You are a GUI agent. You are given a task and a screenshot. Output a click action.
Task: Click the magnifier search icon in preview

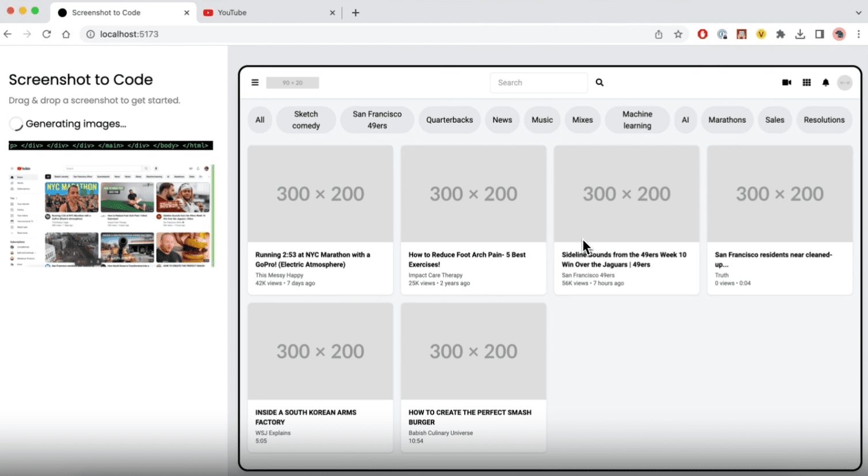(600, 82)
